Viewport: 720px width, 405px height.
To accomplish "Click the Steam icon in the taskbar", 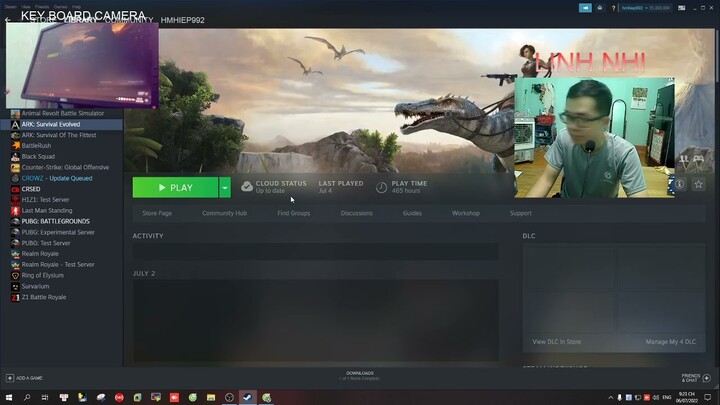I will [x=248, y=397].
